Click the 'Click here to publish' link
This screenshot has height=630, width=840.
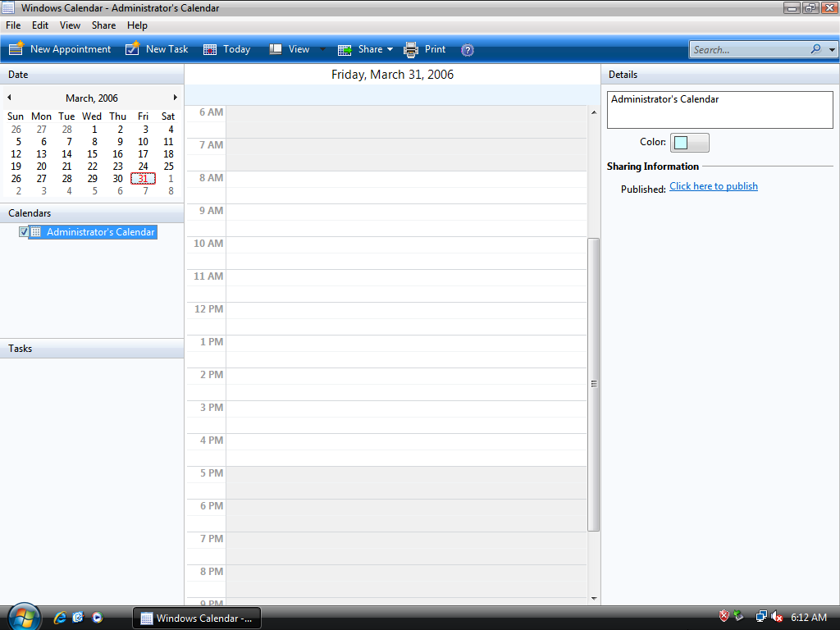point(714,186)
